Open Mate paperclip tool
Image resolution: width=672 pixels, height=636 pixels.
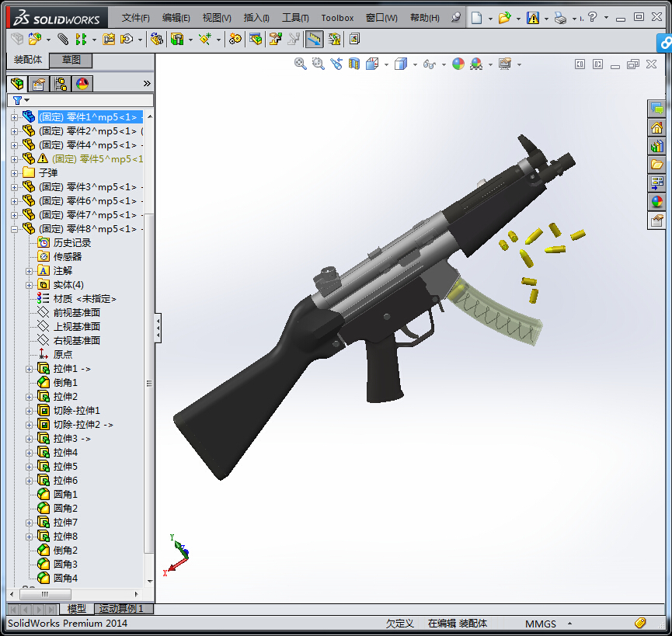(63, 39)
